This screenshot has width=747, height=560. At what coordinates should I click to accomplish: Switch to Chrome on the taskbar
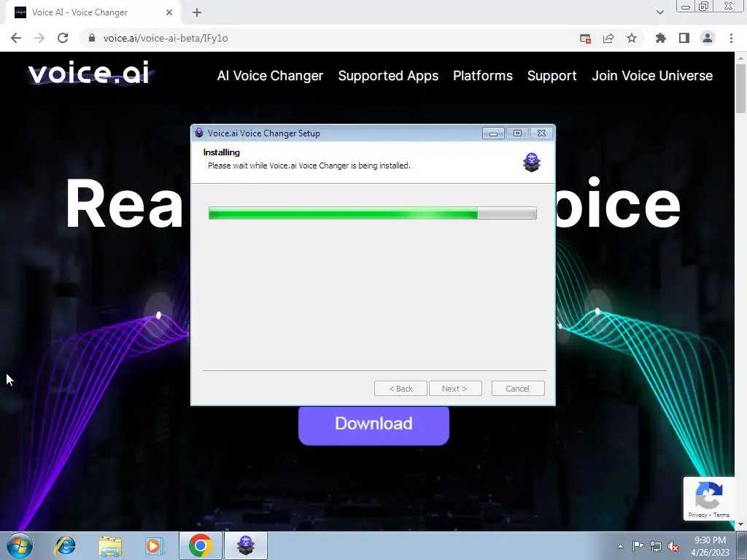point(201,545)
